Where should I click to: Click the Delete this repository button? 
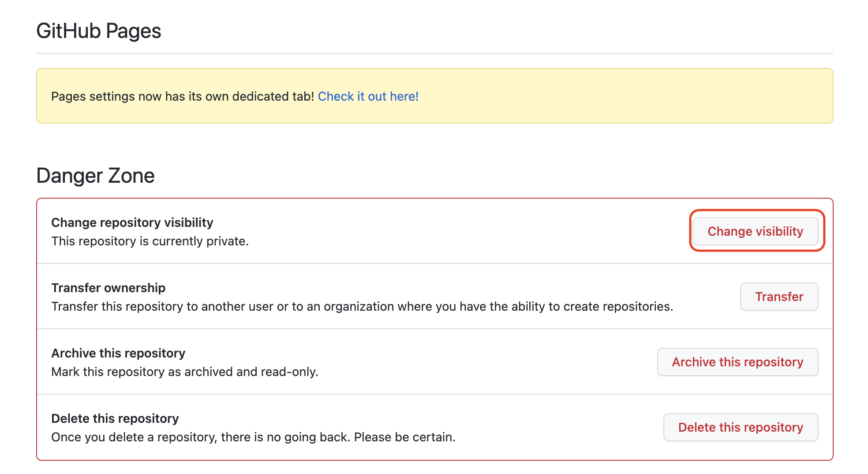pos(741,427)
